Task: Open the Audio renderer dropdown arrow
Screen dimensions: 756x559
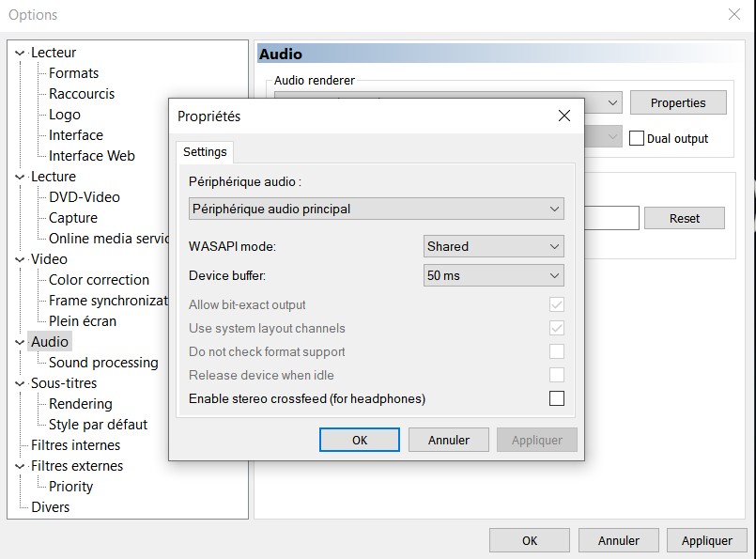Action: click(612, 102)
